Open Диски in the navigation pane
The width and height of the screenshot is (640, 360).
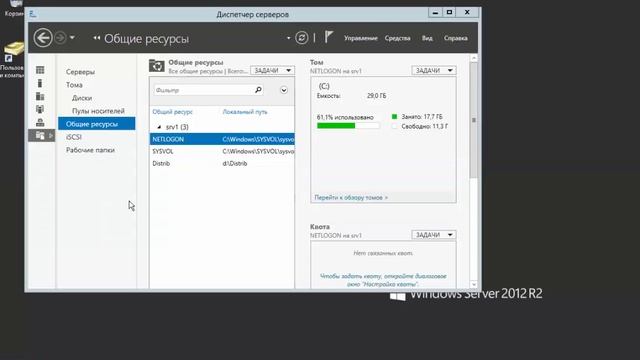coord(82,98)
